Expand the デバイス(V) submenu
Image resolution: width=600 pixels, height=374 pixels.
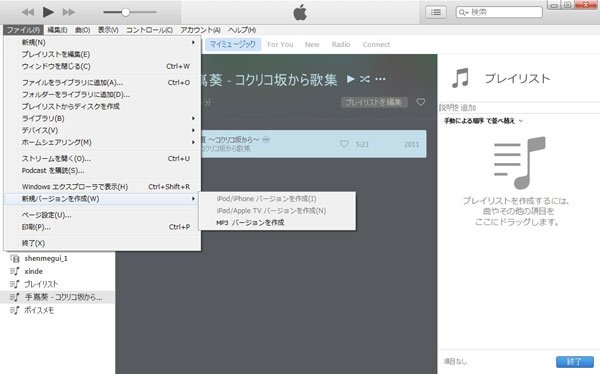(x=103, y=130)
